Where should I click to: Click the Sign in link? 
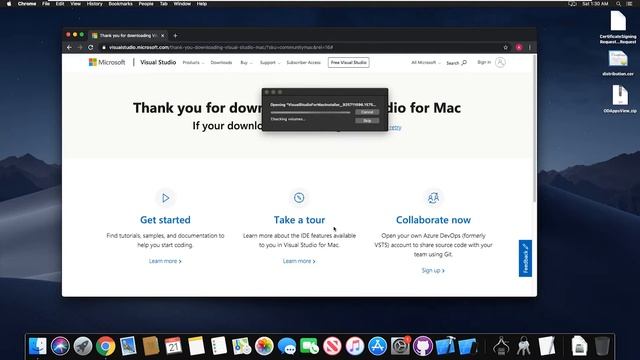(x=484, y=62)
